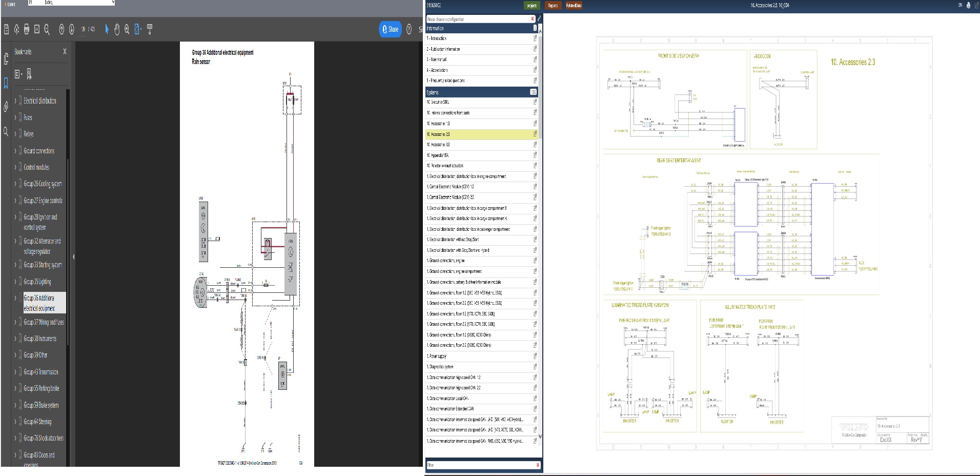The image size is (980, 476).
Task: Select the Marquee Zoom tool
Action: pyautogui.click(x=127, y=29)
